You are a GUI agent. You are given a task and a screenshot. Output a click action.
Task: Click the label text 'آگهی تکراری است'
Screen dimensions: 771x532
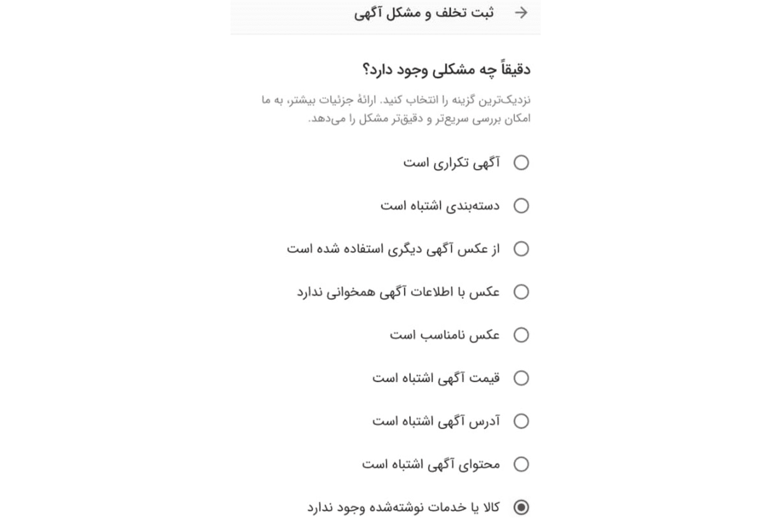point(451,163)
